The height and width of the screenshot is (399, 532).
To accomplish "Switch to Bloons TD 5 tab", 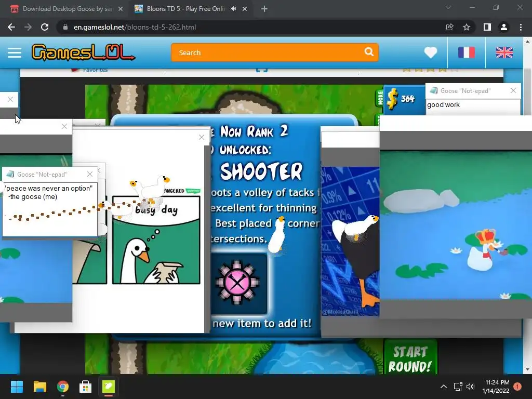I will coord(186,9).
